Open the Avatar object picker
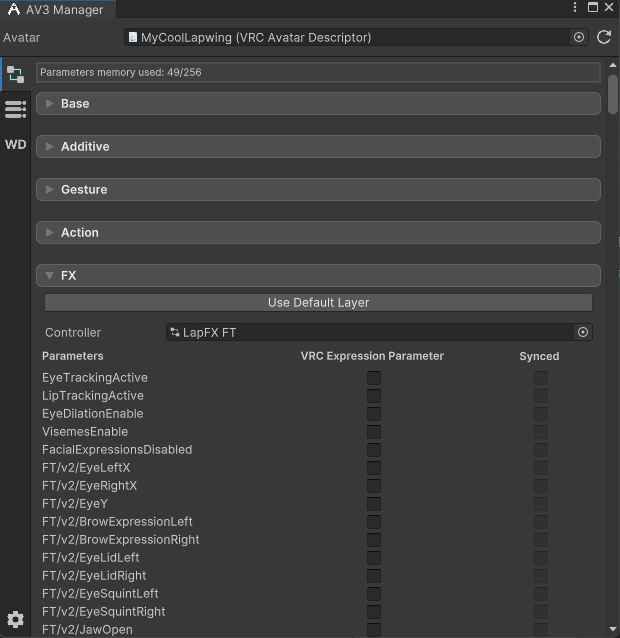 click(x=578, y=37)
